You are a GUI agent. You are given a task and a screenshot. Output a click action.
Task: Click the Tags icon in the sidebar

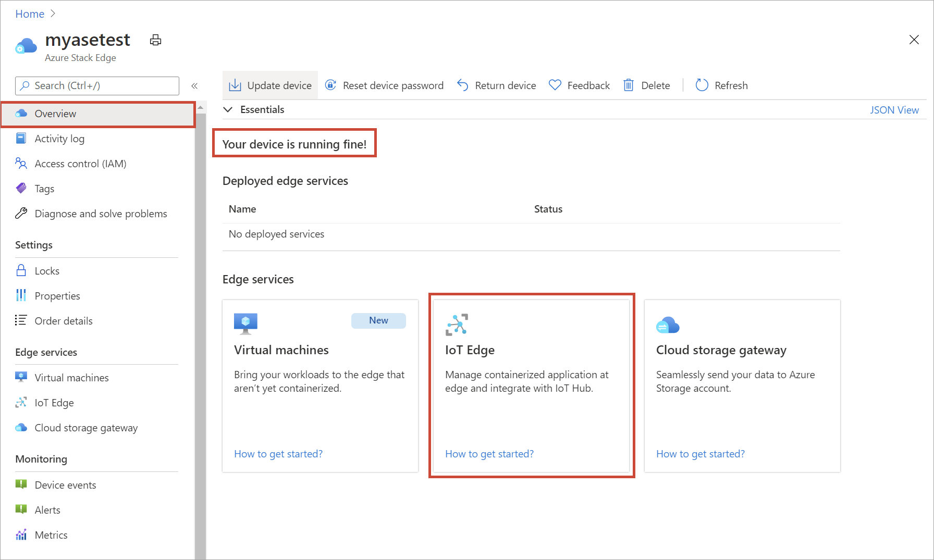pyautogui.click(x=21, y=188)
